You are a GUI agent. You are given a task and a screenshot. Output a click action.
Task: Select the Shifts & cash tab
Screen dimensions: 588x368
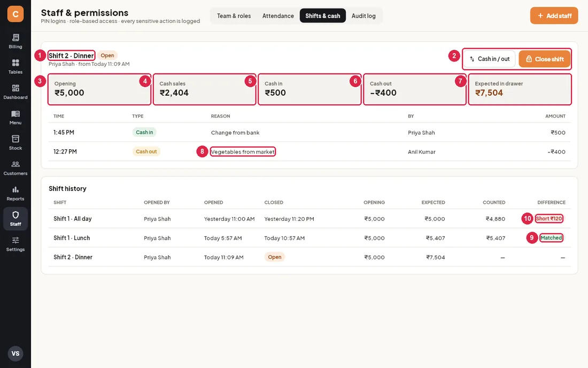point(322,16)
